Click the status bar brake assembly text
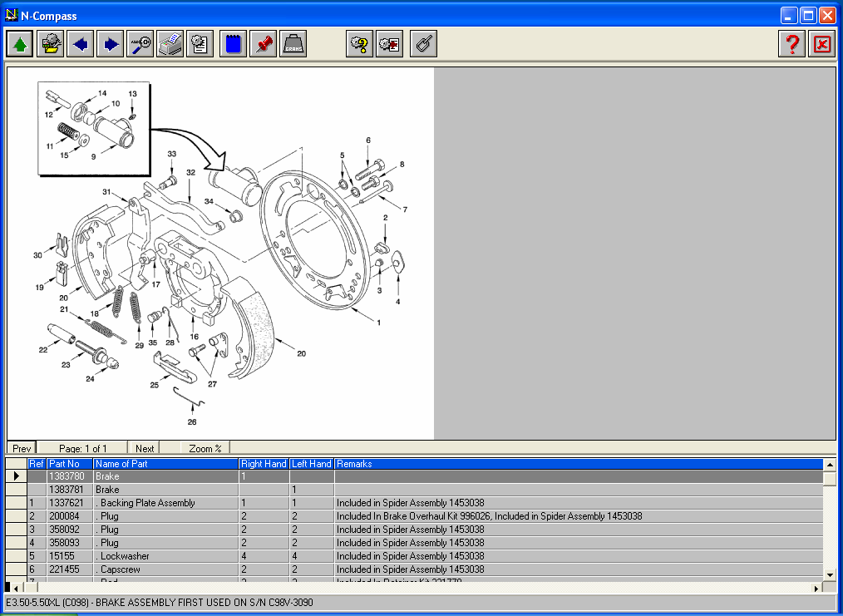 click(159, 603)
